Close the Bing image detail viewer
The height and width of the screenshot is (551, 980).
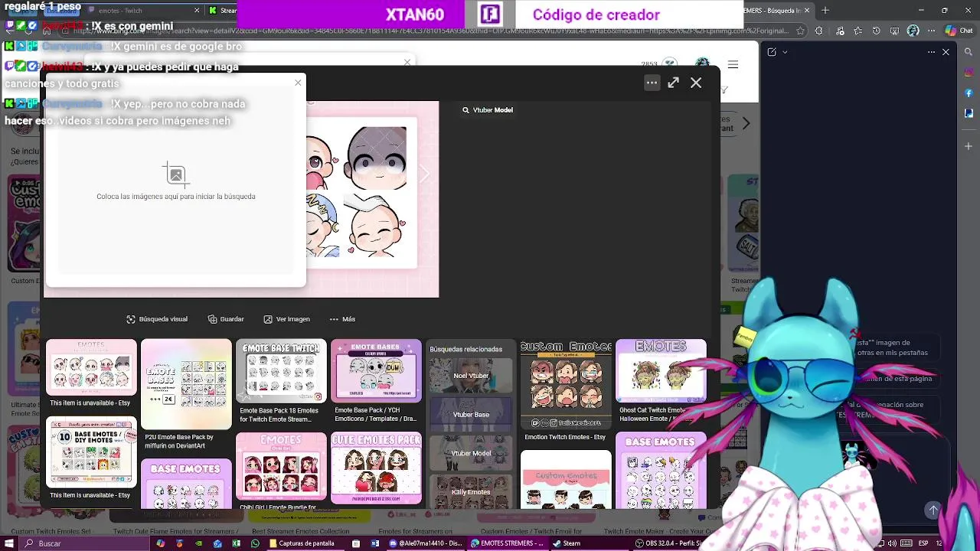696,83
